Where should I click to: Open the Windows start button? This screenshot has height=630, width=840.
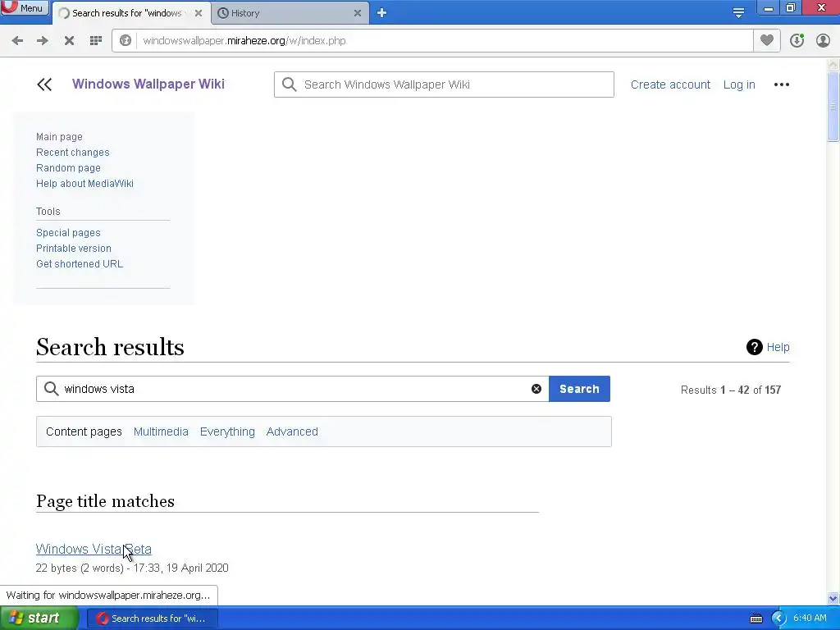coord(39,619)
